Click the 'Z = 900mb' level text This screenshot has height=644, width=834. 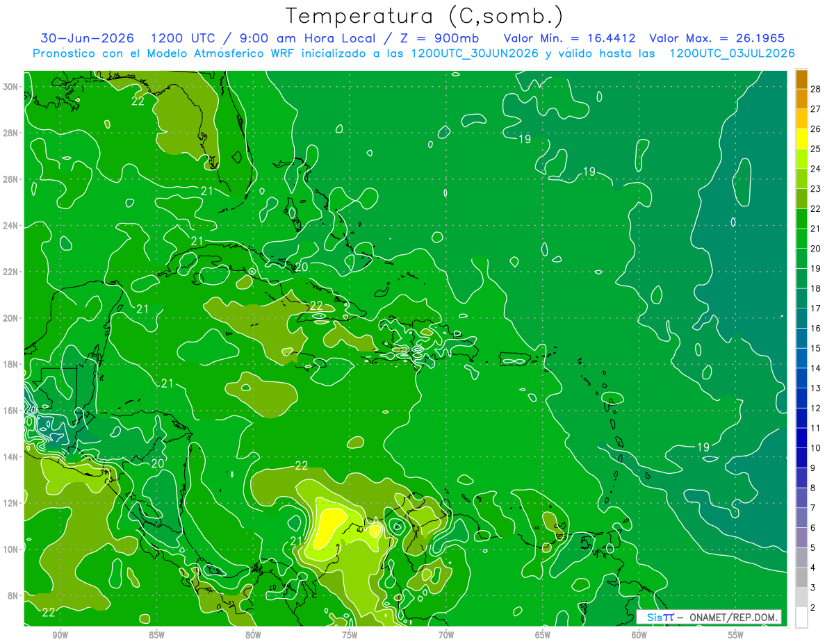tap(439, 38)
